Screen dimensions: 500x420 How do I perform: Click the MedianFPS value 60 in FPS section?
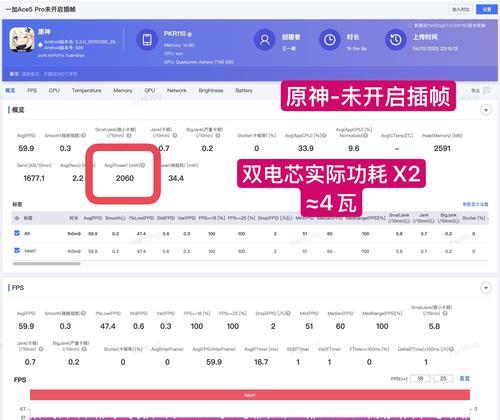tap(340, 326)
